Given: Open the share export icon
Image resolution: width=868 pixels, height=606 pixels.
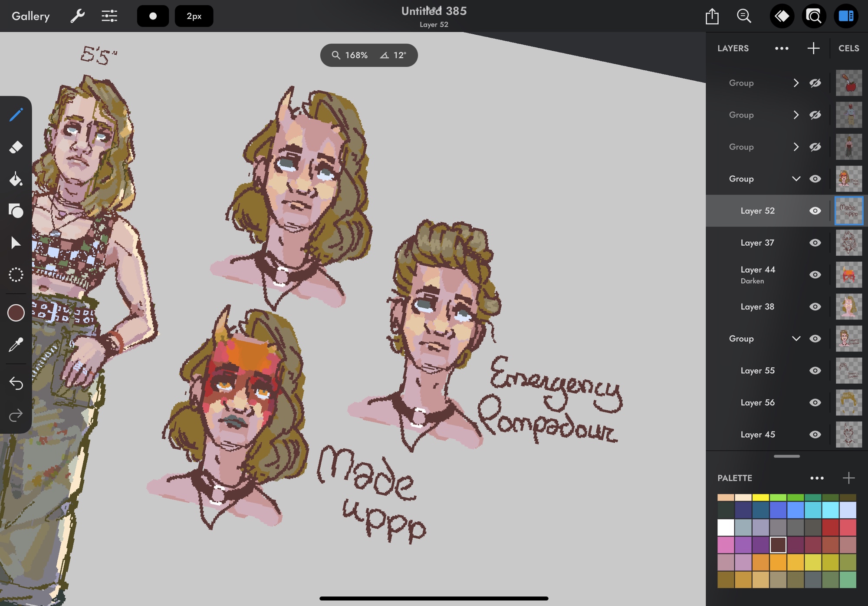Looking at the screenshot, I should tap(712, 16).
